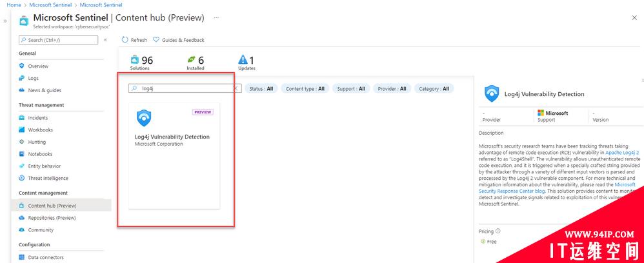Click first Microsoft Sentinel breadcrumb
The image size is (644, 263).
(50, 5)
